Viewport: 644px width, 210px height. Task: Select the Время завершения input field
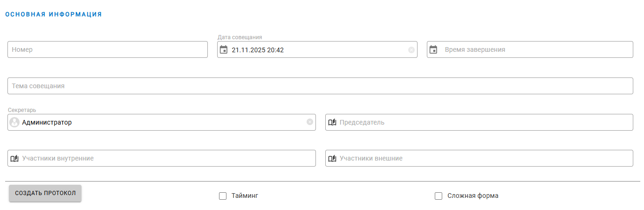tap(536, 49)
